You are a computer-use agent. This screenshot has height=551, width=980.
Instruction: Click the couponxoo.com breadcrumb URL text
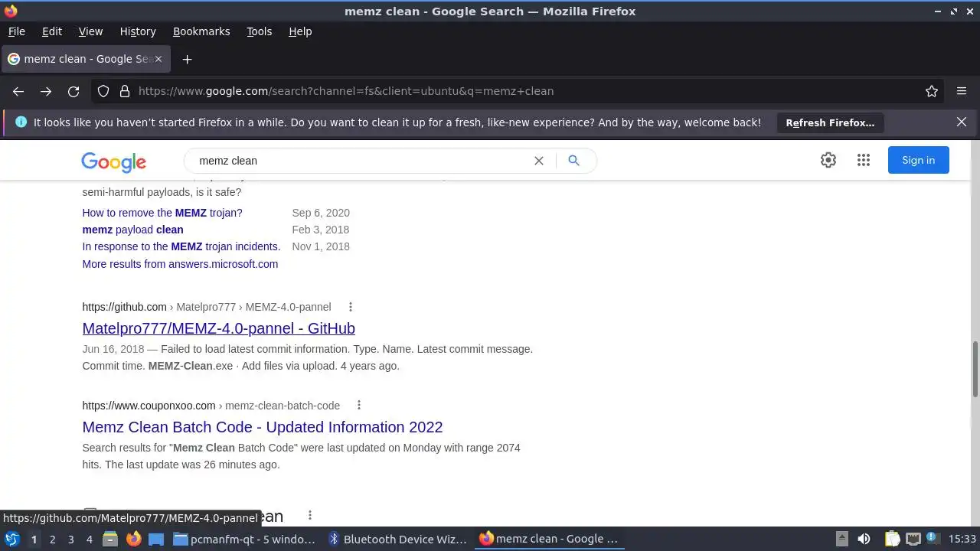(211, 406)
